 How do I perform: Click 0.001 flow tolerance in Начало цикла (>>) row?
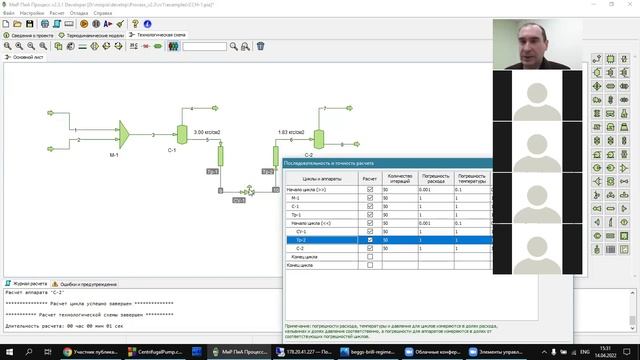pos(436,189)
